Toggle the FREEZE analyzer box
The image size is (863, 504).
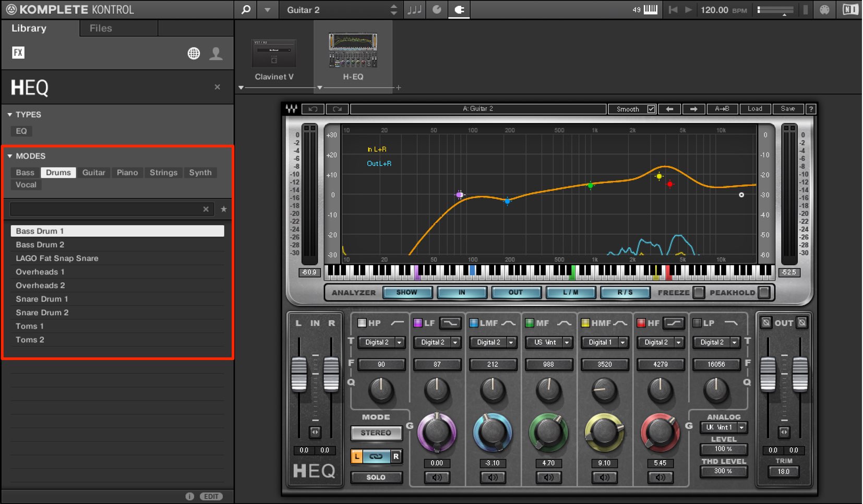pyautogui.click(x=698, y=292)
